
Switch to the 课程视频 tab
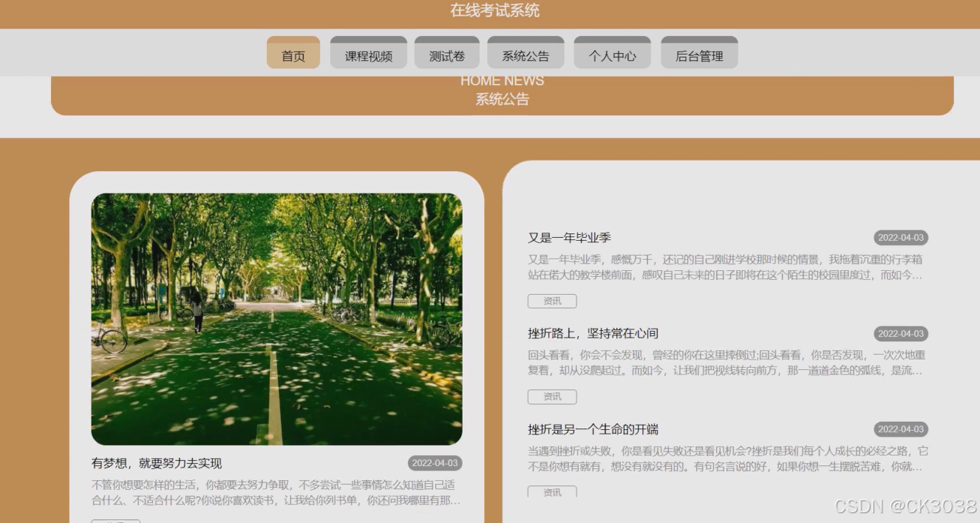[368, 53]
